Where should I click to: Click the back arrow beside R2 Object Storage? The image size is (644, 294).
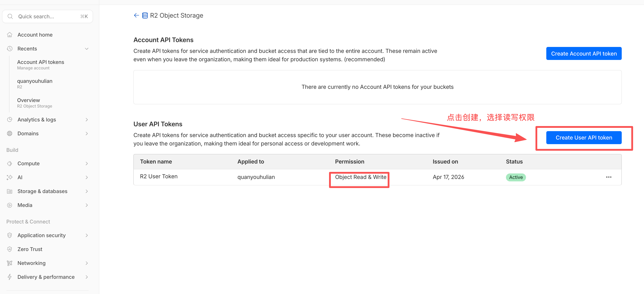136,15
